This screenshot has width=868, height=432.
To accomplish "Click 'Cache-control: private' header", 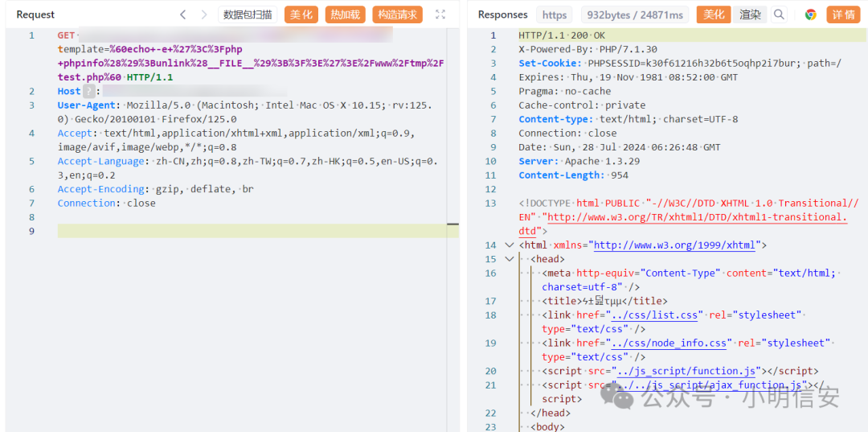I will pyautogui.click(x=583, y=105).
